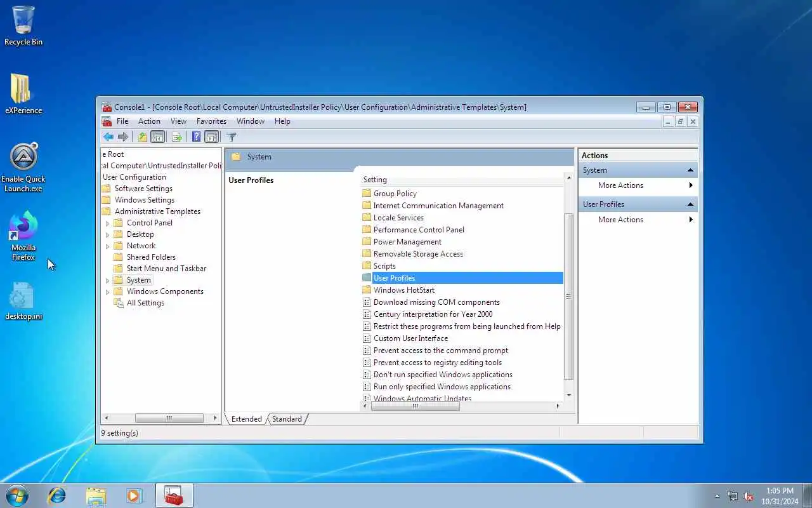Launch Internet Explorer from the taskbar
The height and width of the screenshot is (508, 812).
[57, 495]
